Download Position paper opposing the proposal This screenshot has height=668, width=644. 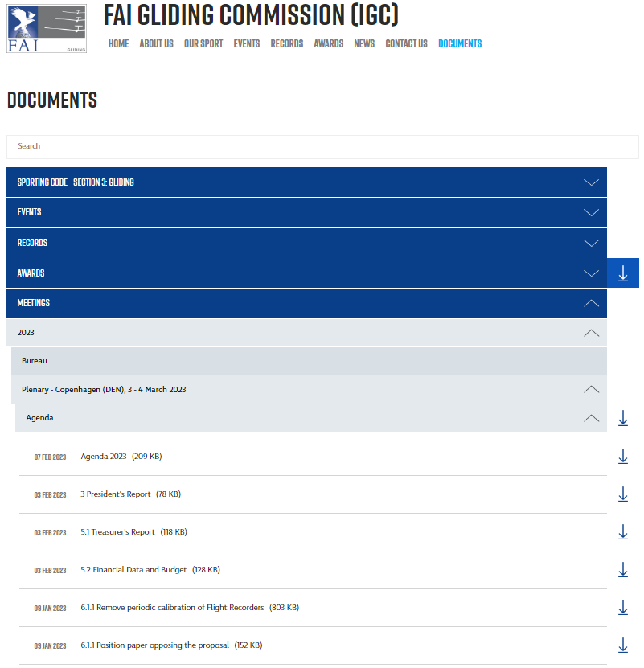622,645
